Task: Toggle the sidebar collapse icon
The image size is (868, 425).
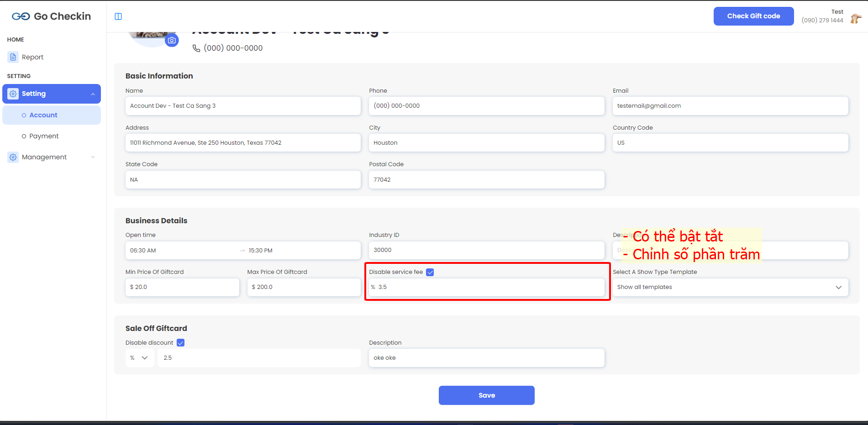Action: (x=118, y=16)
